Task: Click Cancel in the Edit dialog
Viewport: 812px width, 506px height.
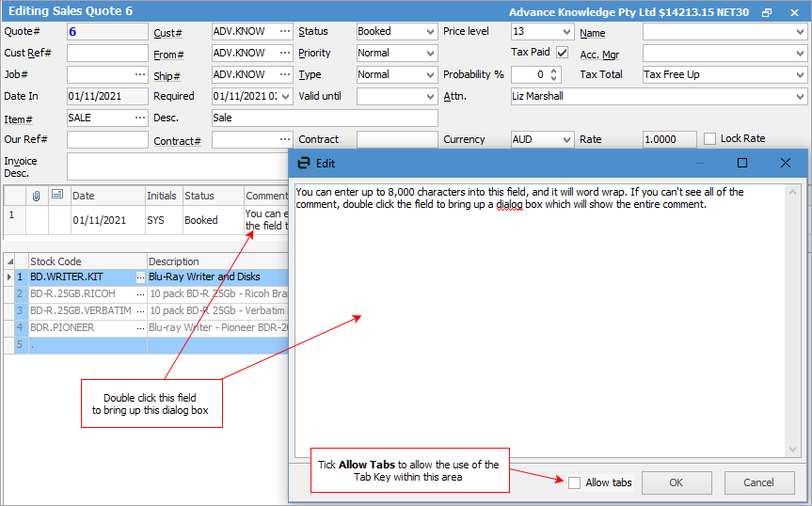Action: click(758, 482)
